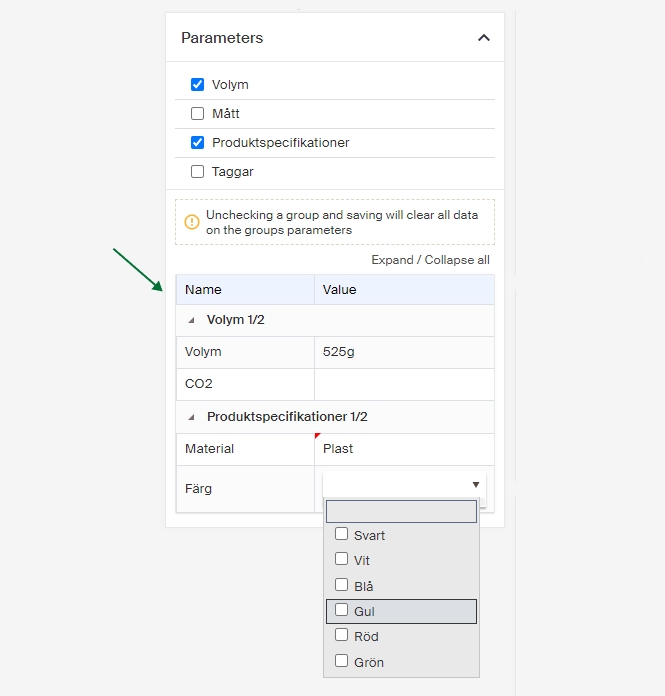Enable the Taggar group checkbox
The width and height of the screenshot is (665, 696).
click(x=198, y=172)
